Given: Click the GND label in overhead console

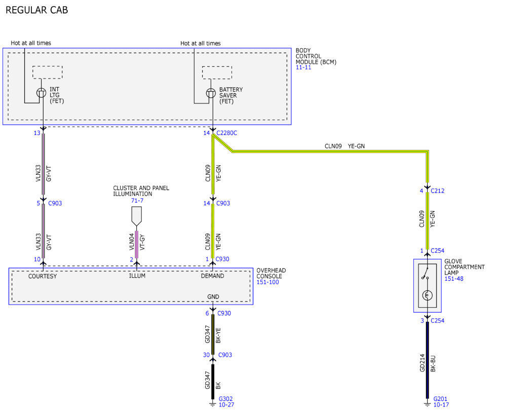Looking at the screenshot, I should tap(213, 297).
